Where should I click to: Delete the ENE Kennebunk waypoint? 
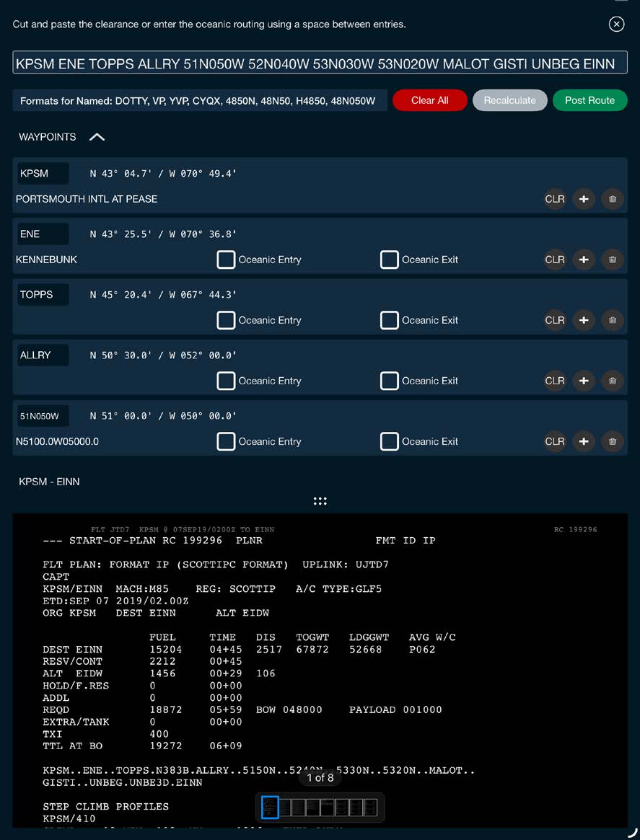pyautogui.click(x=612, y=260)
